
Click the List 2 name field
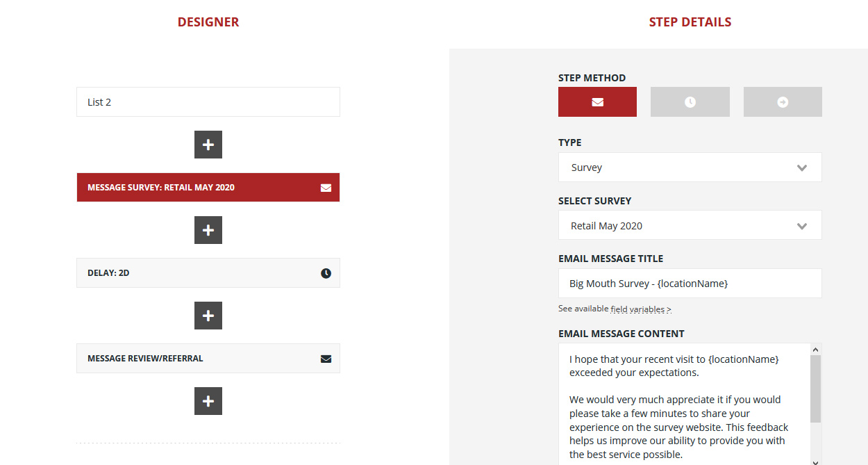point(208,102)
